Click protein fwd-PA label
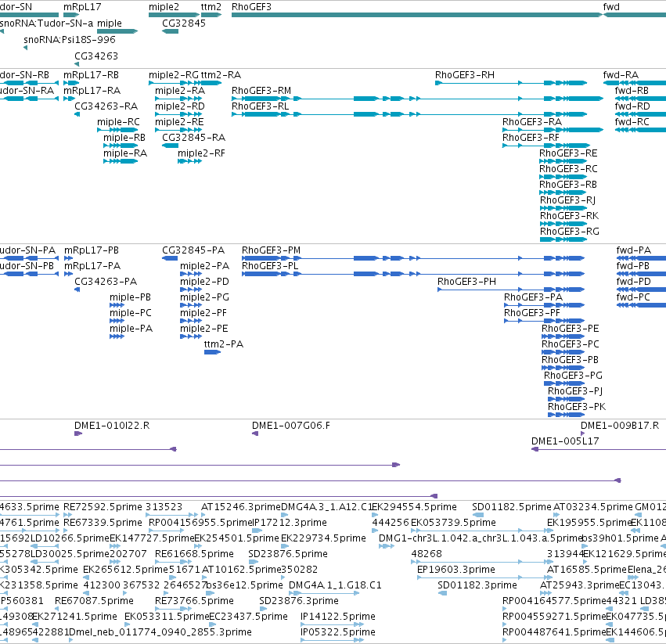The image size is (666, 644). pos(634,250)
